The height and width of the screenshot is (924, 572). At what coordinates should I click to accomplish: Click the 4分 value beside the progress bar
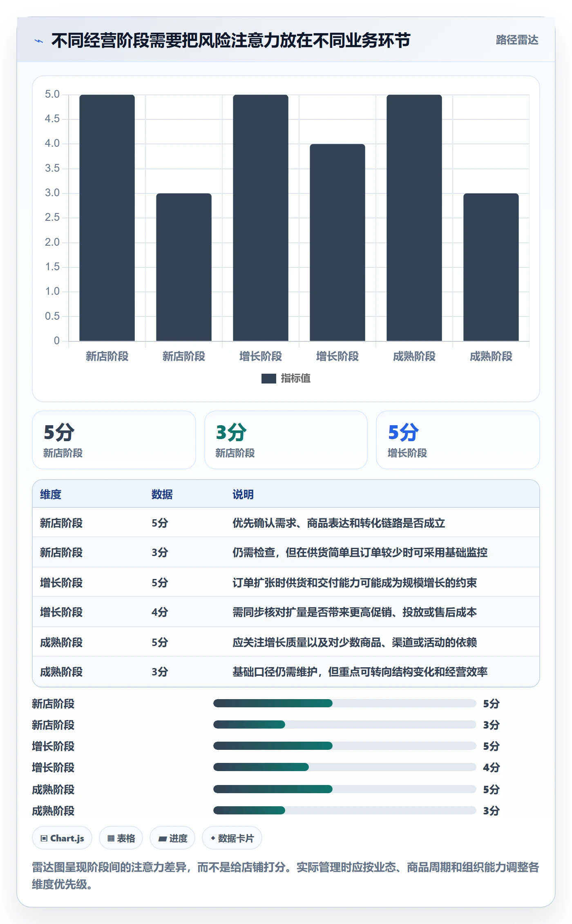tap(492, 767)
